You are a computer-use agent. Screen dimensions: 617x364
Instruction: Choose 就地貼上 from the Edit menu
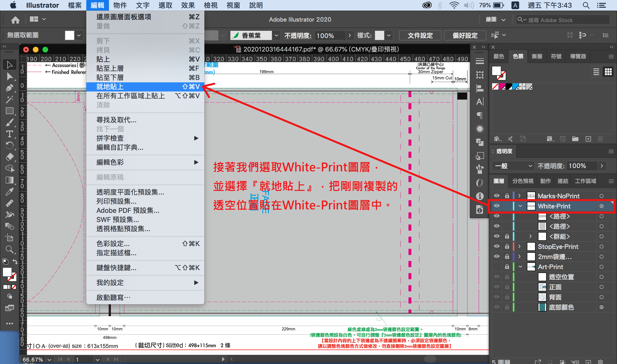(145, 87)
